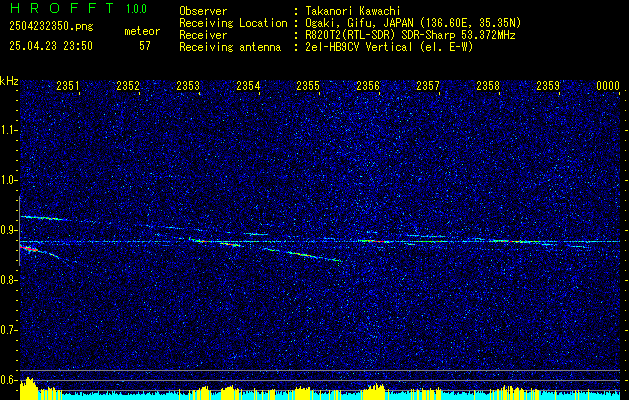Click the kHz axis unit label

(x=9, y=81)
